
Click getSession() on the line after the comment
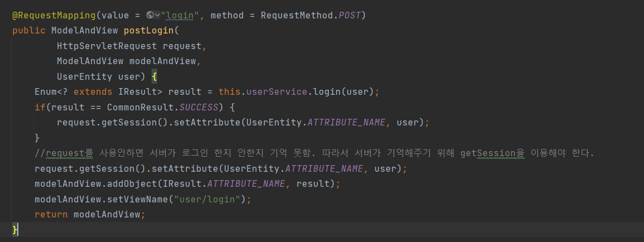coord(113,169)
